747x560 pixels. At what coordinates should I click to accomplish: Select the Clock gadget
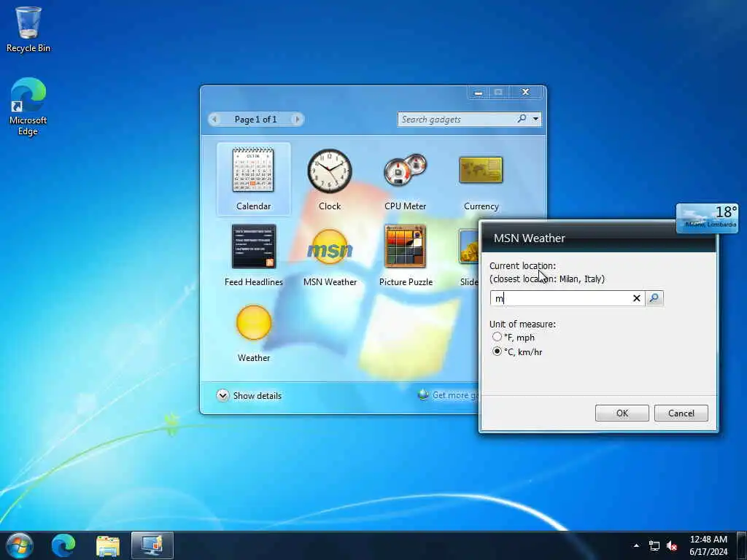click(330, 179)
